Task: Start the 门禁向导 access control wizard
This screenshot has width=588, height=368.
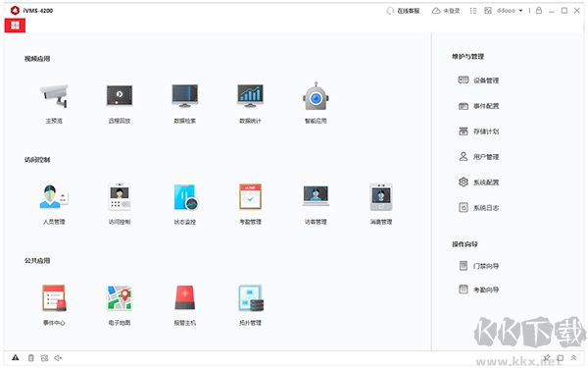Action: 478,266
